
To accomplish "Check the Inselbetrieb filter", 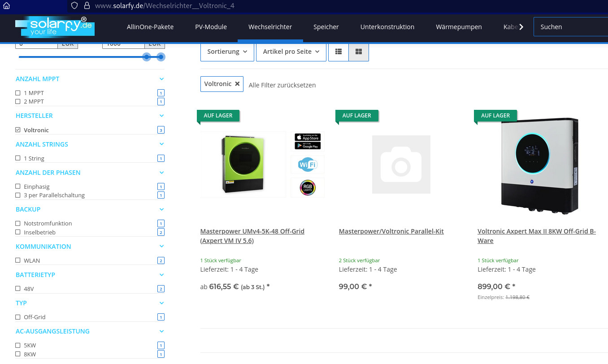I will [x=18, y=232].
